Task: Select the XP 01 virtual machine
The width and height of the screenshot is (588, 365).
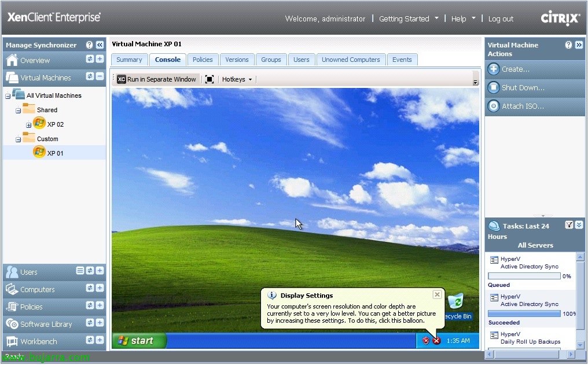Action: [55, 153]
